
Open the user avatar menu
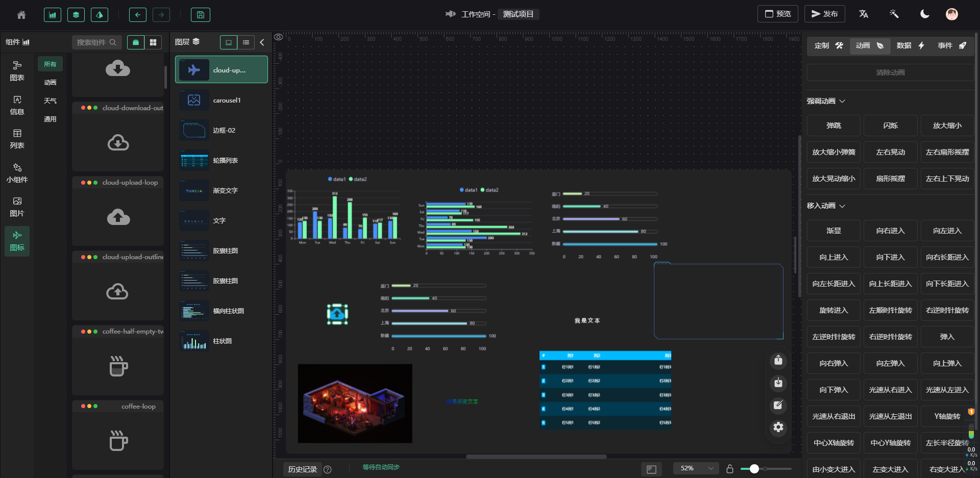point(952,14)
